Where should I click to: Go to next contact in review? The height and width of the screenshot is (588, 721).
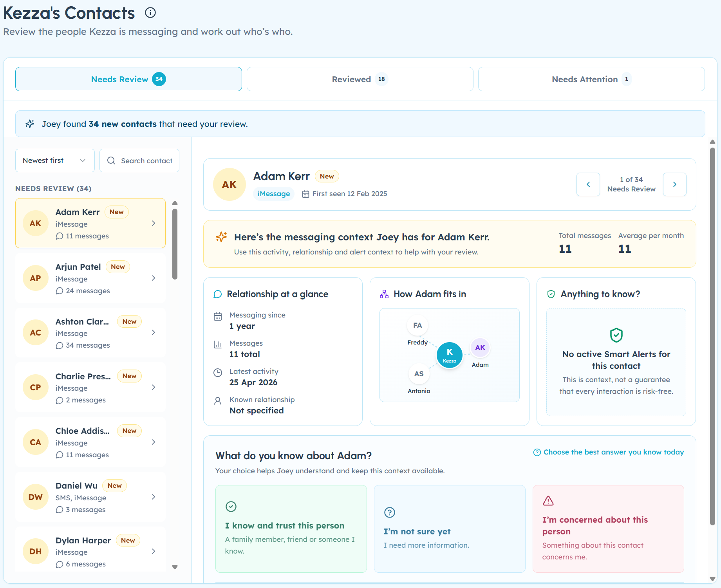675,184
